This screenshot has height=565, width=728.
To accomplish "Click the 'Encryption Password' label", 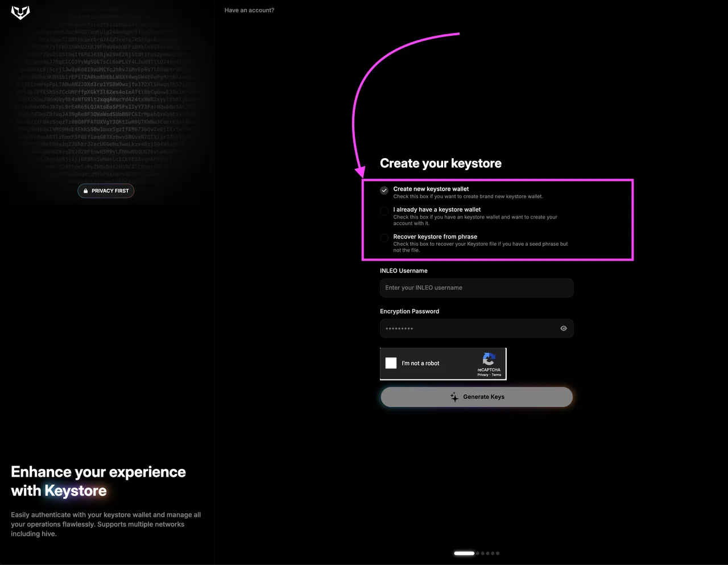I will click(x=409, y=311).
